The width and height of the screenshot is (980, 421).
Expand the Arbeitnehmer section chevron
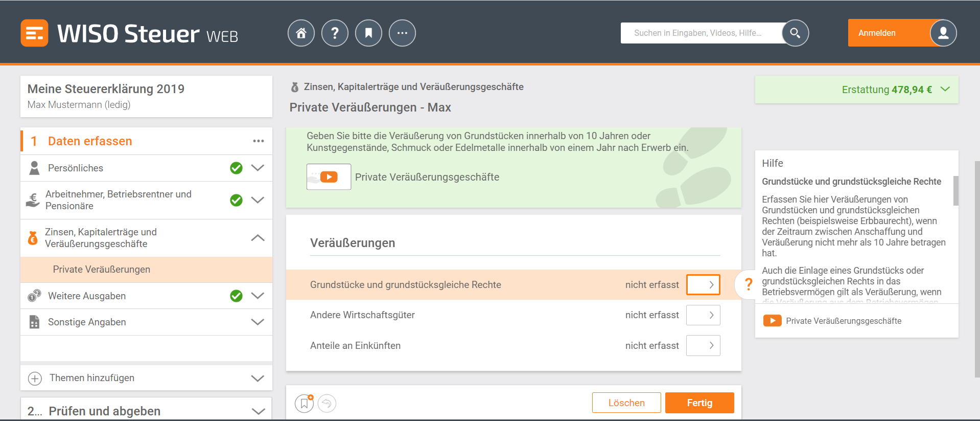[x=258, y=200]
